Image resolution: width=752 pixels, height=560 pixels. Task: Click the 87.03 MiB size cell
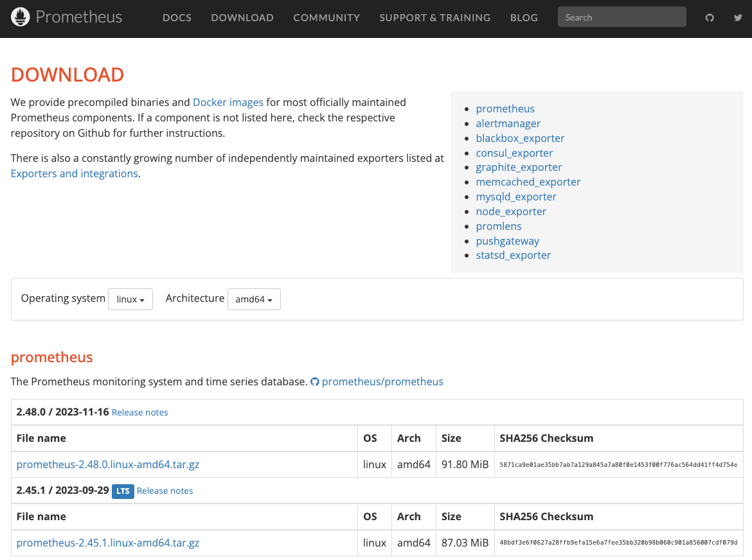click(465, 543)
